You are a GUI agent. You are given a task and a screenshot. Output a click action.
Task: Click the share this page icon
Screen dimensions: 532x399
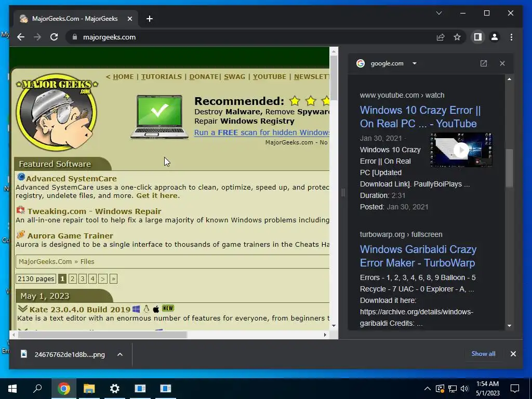pos(441,37)
